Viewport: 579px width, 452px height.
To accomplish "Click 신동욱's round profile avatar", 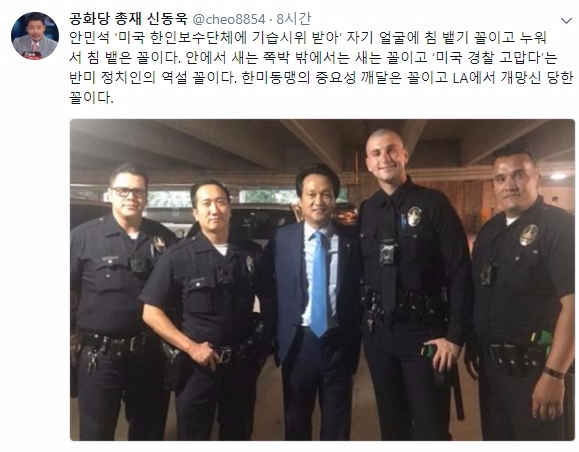I will tap(35, 36).
